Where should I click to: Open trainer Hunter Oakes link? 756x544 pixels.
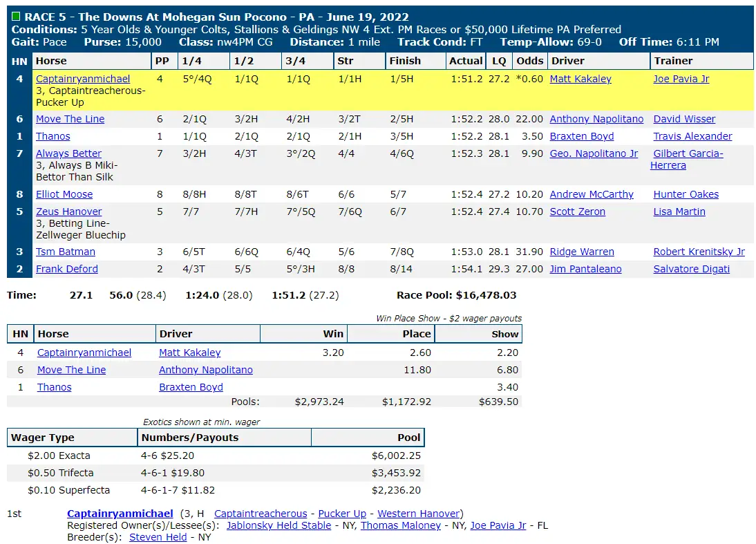[686, 194]
